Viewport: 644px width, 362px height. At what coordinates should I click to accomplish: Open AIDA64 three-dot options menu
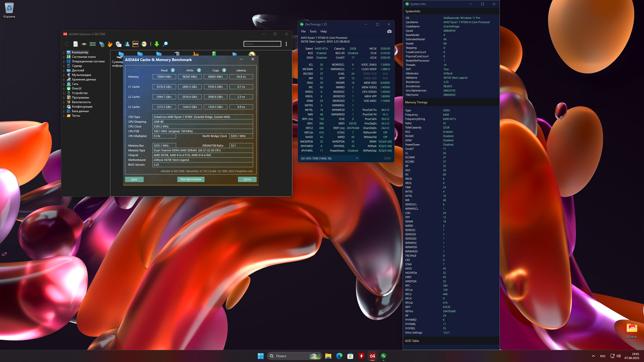(x=286, y=44)
